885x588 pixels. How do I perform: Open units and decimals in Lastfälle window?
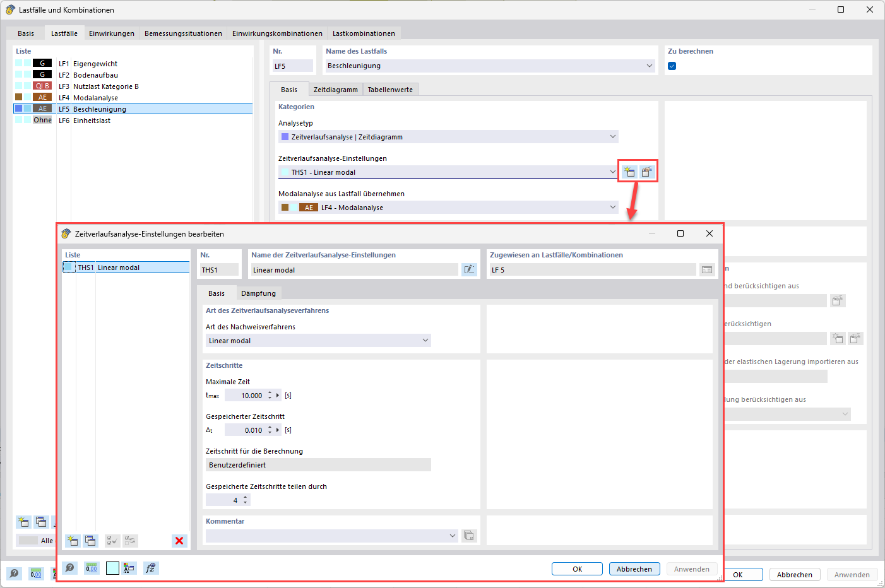[36, 573]
